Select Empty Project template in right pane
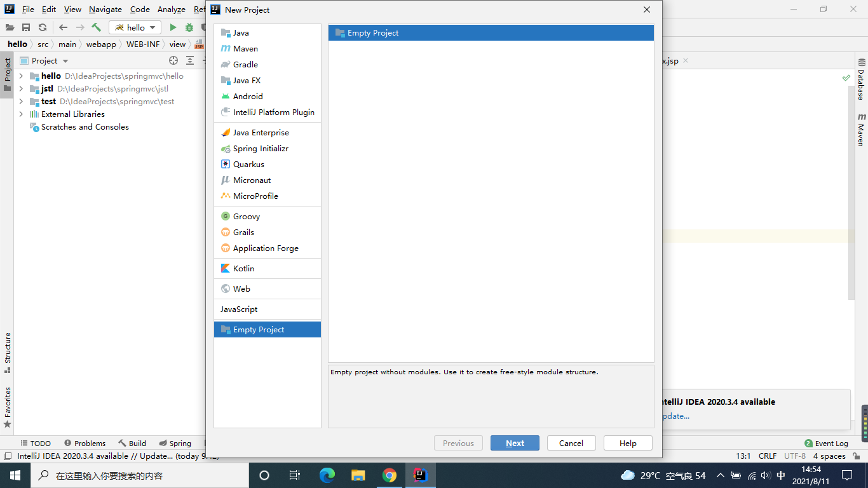The width and height of the screenshot is (868, 488). click(491, 33)
